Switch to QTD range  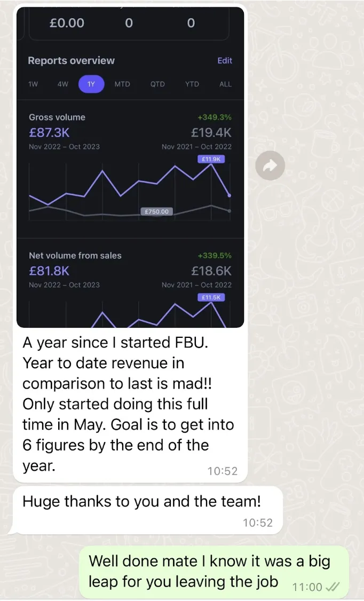[157, 84]
